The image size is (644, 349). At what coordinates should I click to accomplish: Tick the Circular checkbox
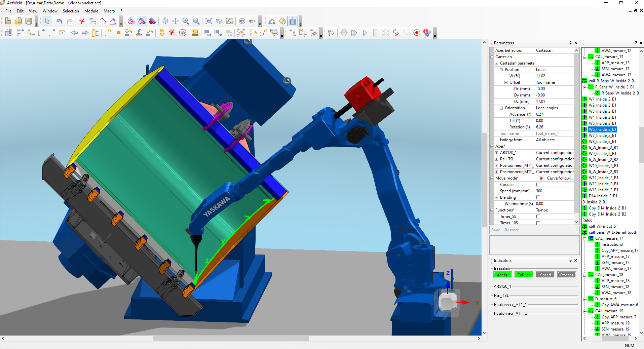(538, 185)
